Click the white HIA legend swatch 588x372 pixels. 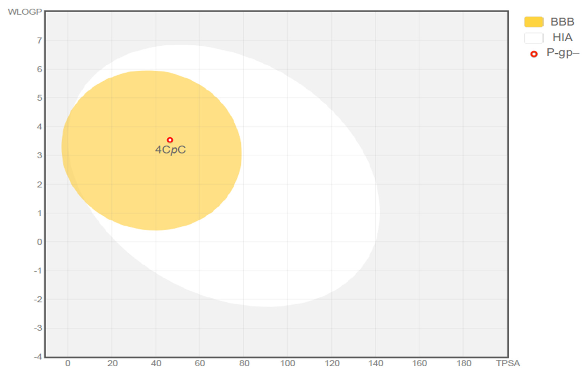[533, 38]
